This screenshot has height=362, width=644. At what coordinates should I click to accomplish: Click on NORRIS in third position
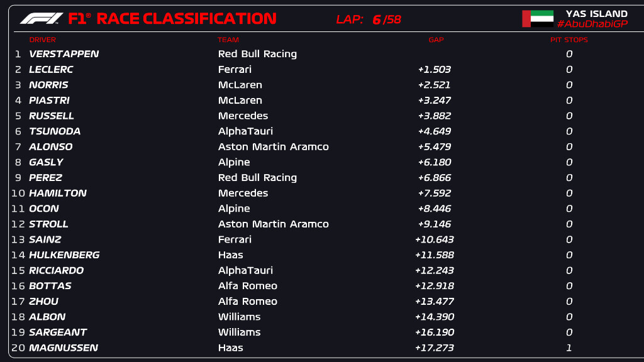tap(48, 85)
